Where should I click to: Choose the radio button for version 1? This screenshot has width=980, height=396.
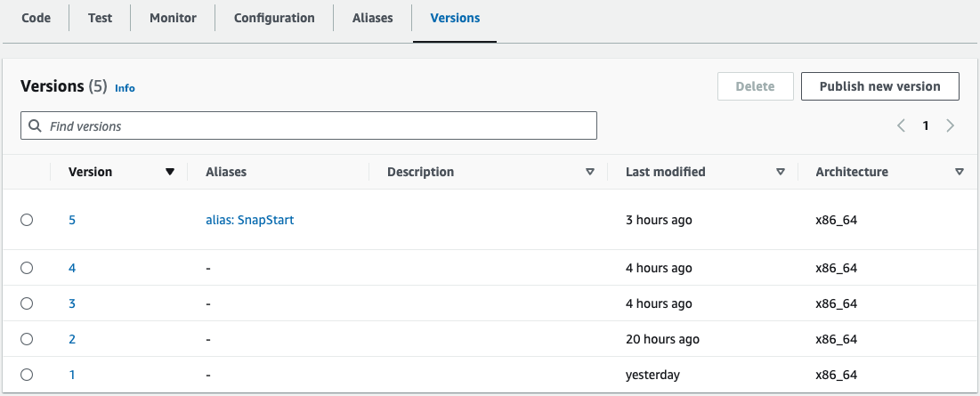point(27,375)
